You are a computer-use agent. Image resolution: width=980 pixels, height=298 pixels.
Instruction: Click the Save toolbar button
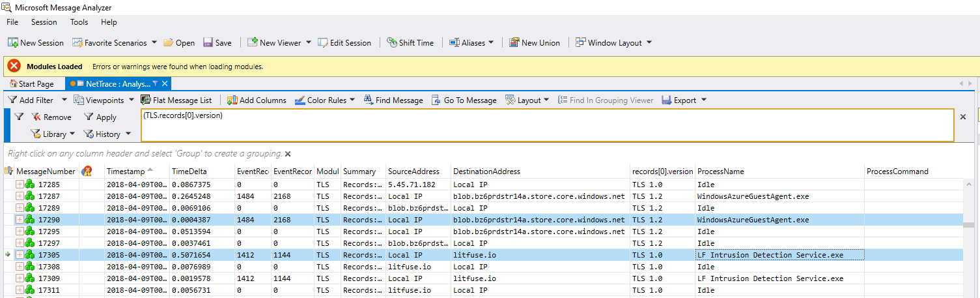coord(217,42)
